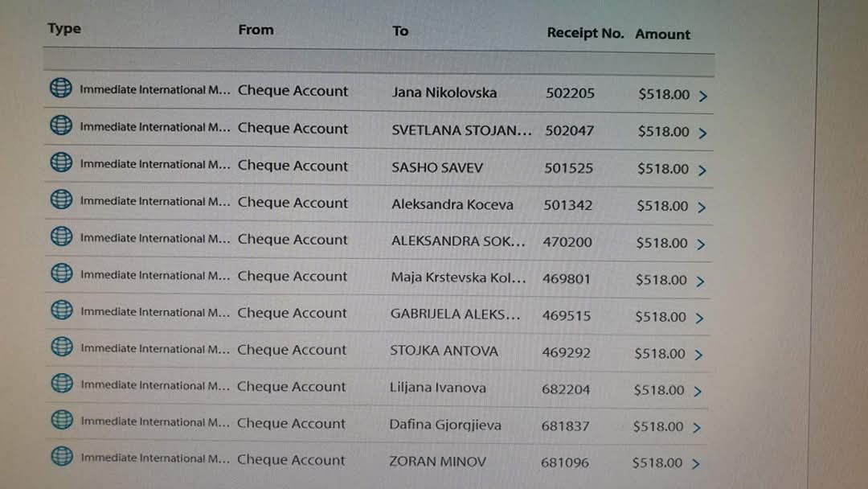The height and width of the screenshot is (489, 868).
Task: Click the globe icon on receipt 470200's row
Action: point(61,236)
